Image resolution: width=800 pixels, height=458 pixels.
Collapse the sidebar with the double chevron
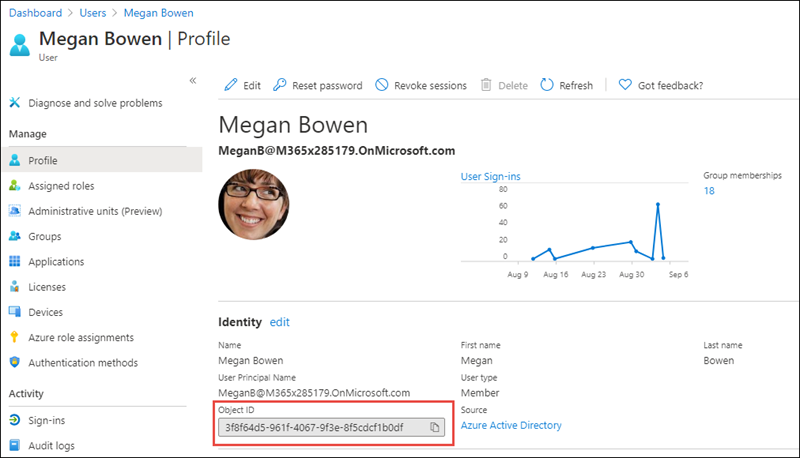click(x=193, y=81)
